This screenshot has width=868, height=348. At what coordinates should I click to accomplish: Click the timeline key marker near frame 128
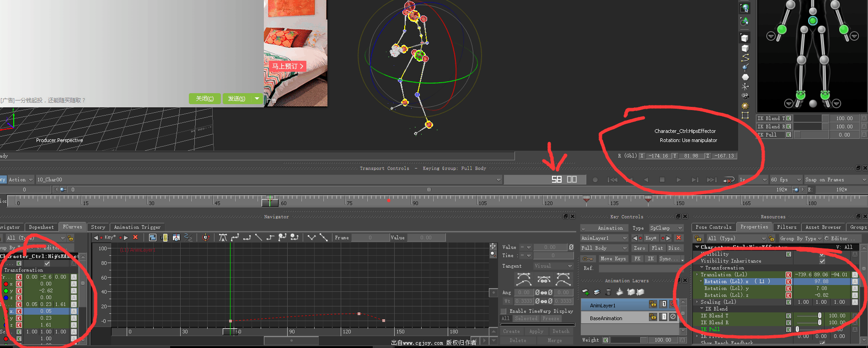[x=586, y=199]
